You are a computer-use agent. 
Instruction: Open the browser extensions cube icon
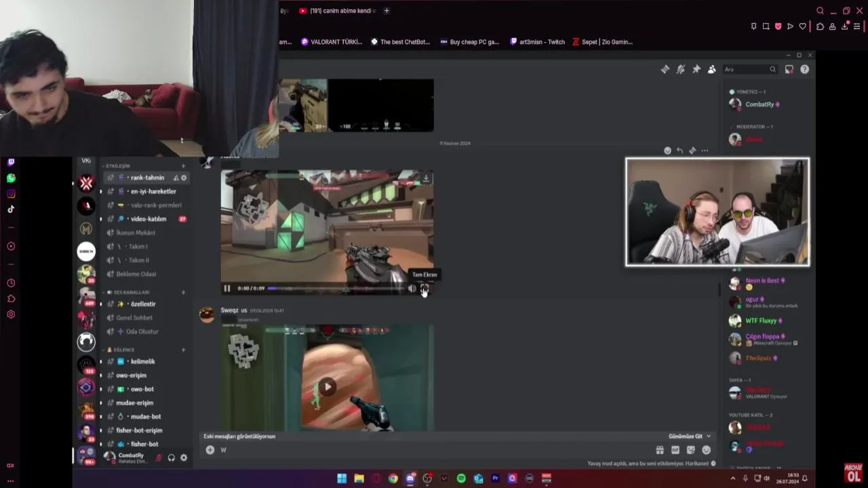coord(820,26)
